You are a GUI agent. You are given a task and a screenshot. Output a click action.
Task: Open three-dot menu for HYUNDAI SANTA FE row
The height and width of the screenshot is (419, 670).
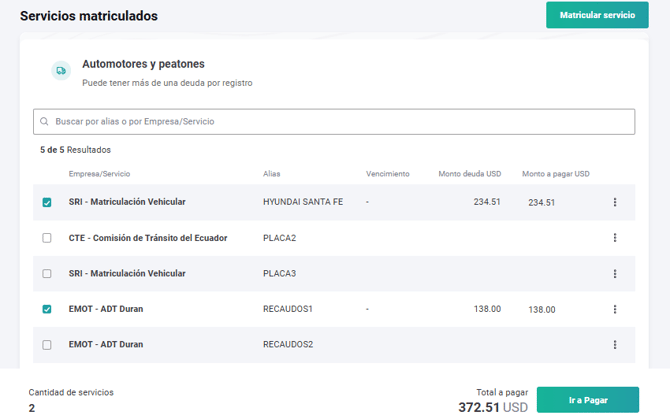pos(614,202)
